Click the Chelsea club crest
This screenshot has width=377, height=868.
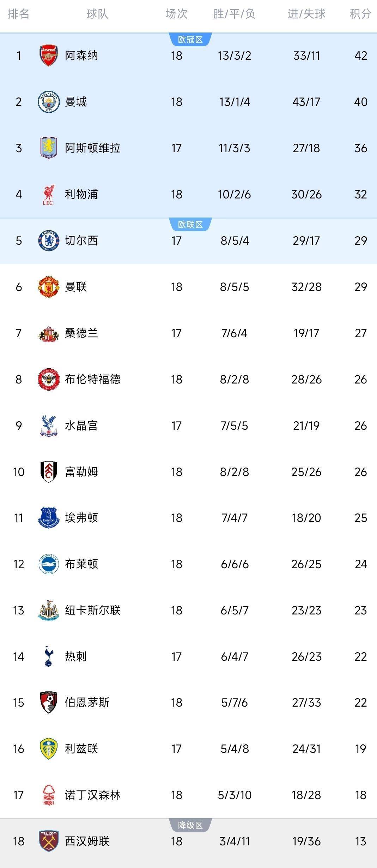pyautogui.click(x=49, y=240)
